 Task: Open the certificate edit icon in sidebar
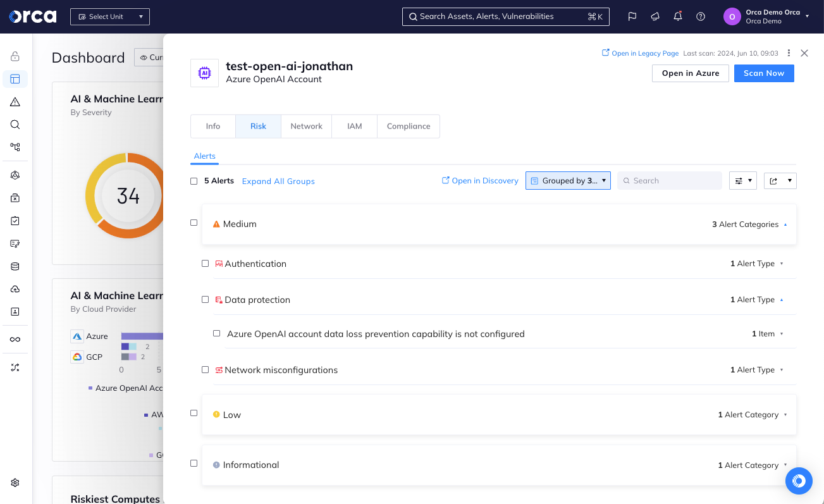tap(15, 243)
